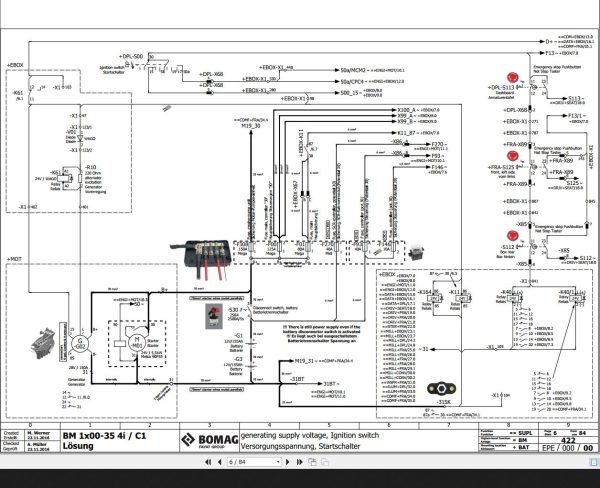Image resolution: width=600 pixels, height=488 pixels.
Task: Click the 'F93' fuse reference
Action: point(436,156)
